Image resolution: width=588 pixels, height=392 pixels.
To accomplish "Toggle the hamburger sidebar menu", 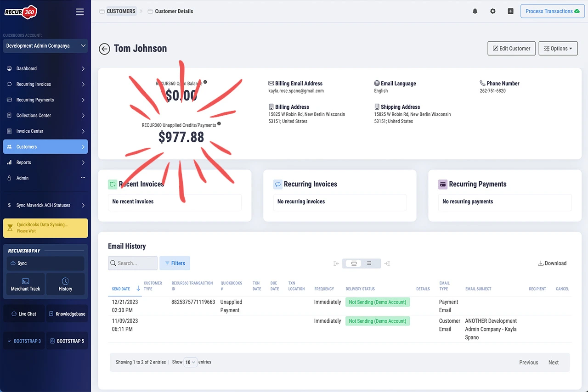I will (x=80, y=12).
